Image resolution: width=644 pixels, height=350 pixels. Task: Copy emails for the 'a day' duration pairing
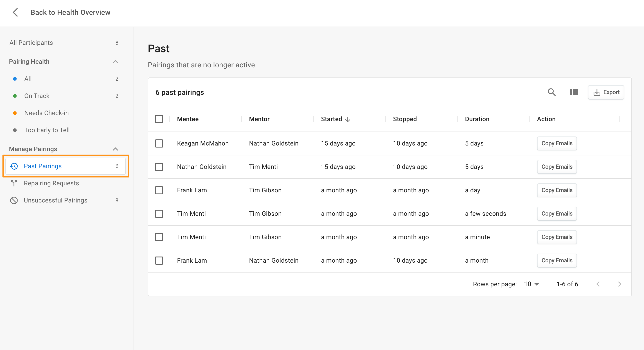(557, 190)
